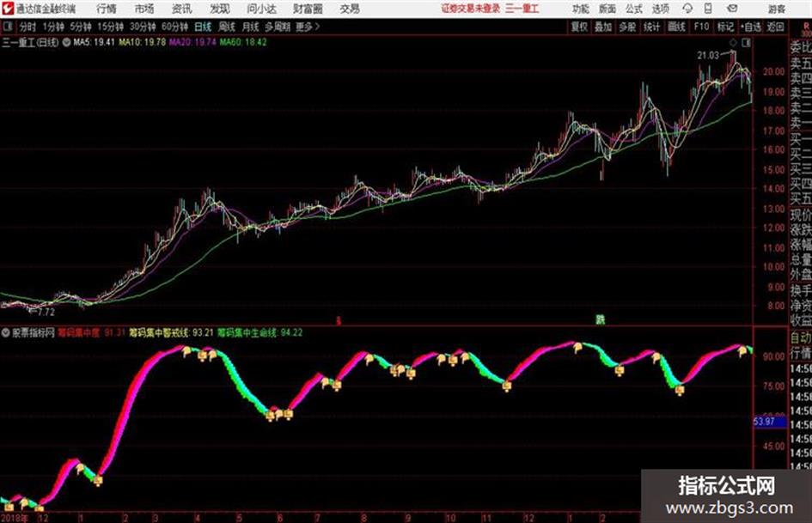Open the 版面 layout menu
Viewport: 812px width, 523px height.
[607, 9]
